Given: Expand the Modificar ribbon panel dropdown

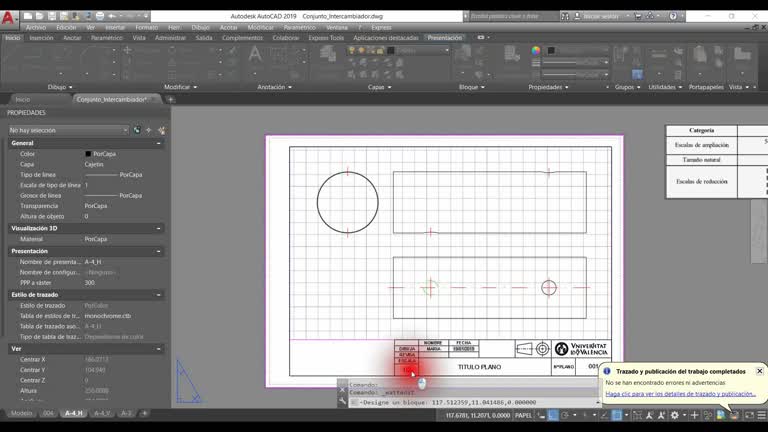Looking at the screenshot, I should [180, 87].
